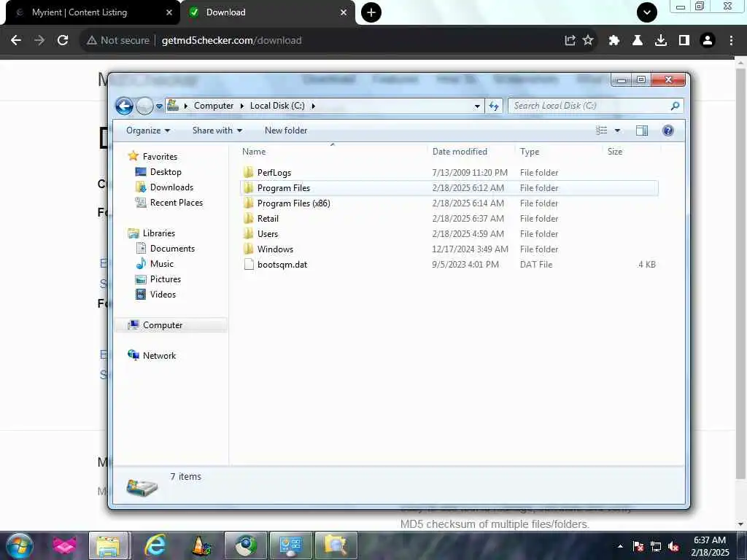The image size is (747, 560).
Task: Toggle the browser side panel
Action: [x=684, y=41]
